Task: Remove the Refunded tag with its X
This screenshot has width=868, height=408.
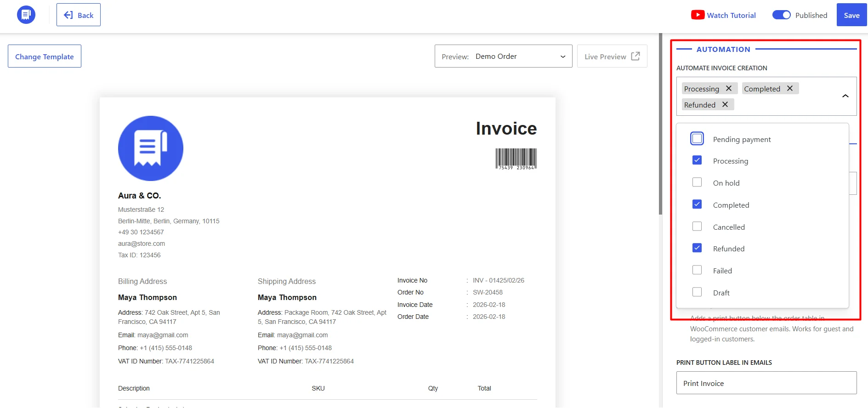Action: pyautogui.click(x=725, y=104)
